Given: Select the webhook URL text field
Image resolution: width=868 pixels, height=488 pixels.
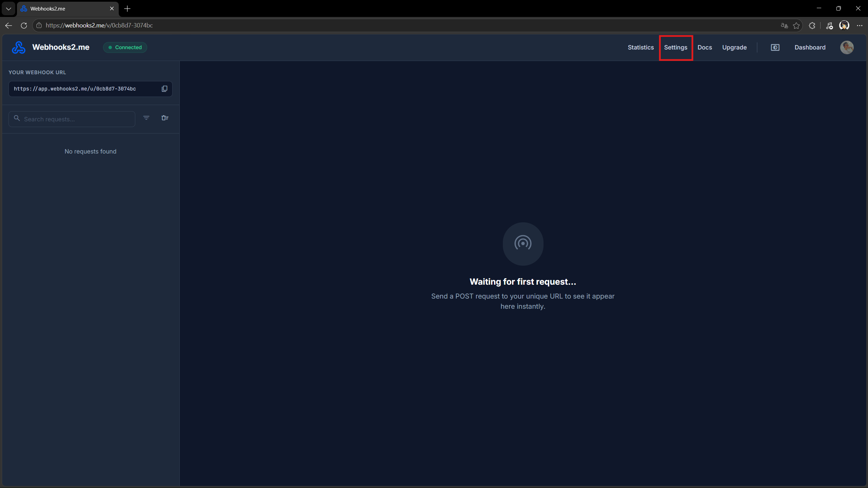Looking at the screenshot, I should pos(90,89).
